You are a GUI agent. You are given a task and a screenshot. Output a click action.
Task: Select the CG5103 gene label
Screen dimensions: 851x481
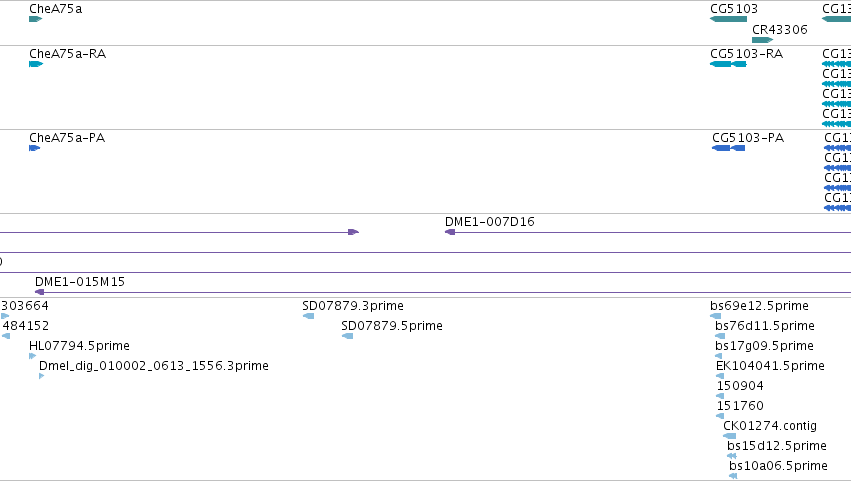click(734, 9)
